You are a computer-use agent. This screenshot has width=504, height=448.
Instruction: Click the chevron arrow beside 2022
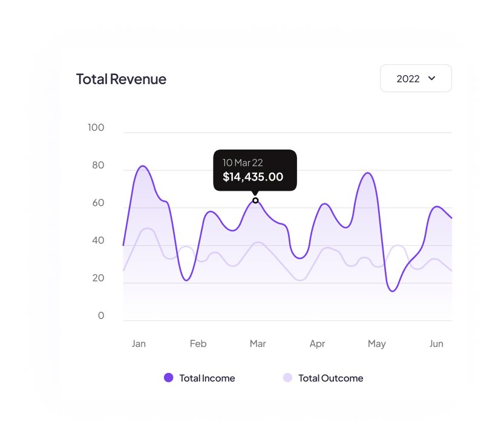tap(432, 78)
